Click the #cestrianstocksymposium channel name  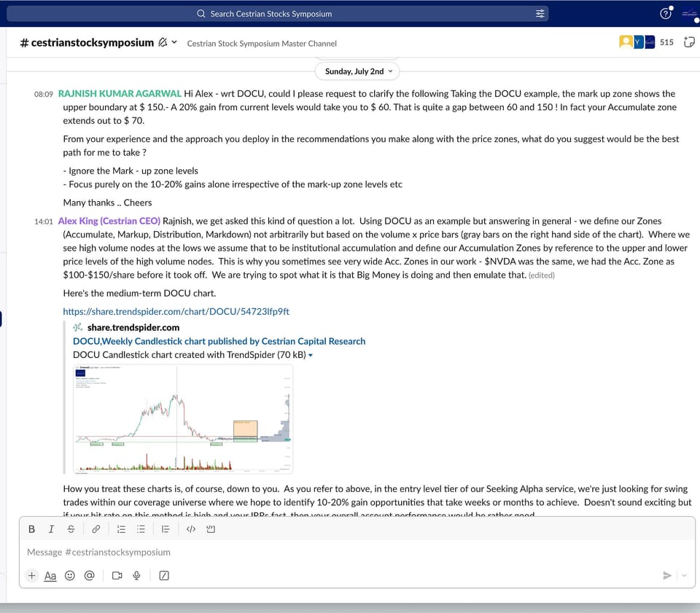click(87, 42)
